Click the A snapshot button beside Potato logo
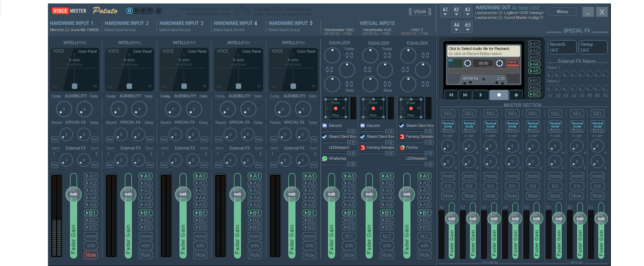644x266 pixels. point(158,11)
